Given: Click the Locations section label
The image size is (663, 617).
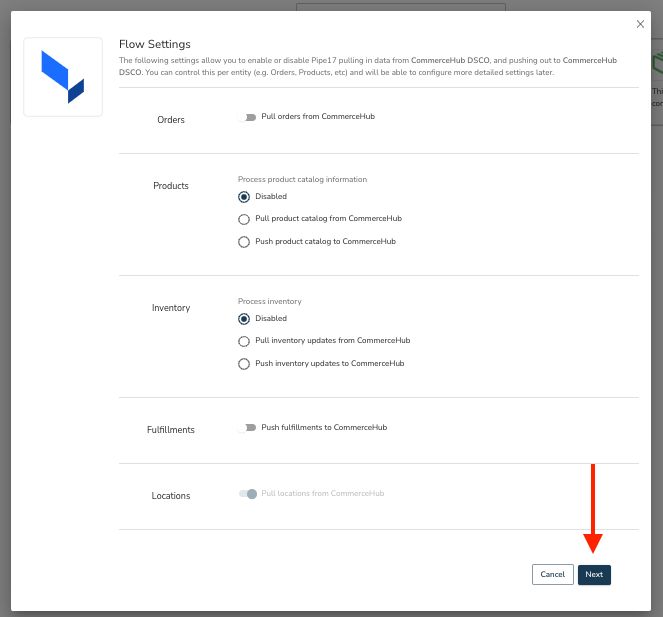Looking at the screenshot, I should coord(171,496).
